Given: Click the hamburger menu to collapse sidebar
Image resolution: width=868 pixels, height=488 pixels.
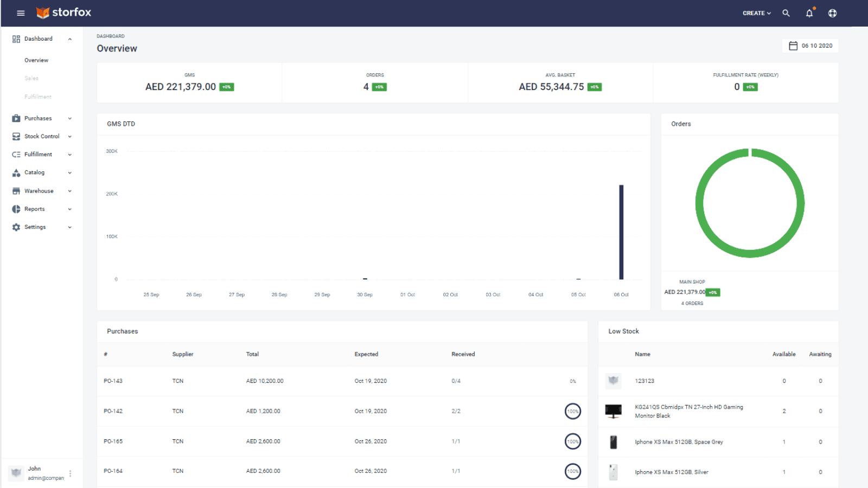Looking at the screenshot, I should pos(21,13).
